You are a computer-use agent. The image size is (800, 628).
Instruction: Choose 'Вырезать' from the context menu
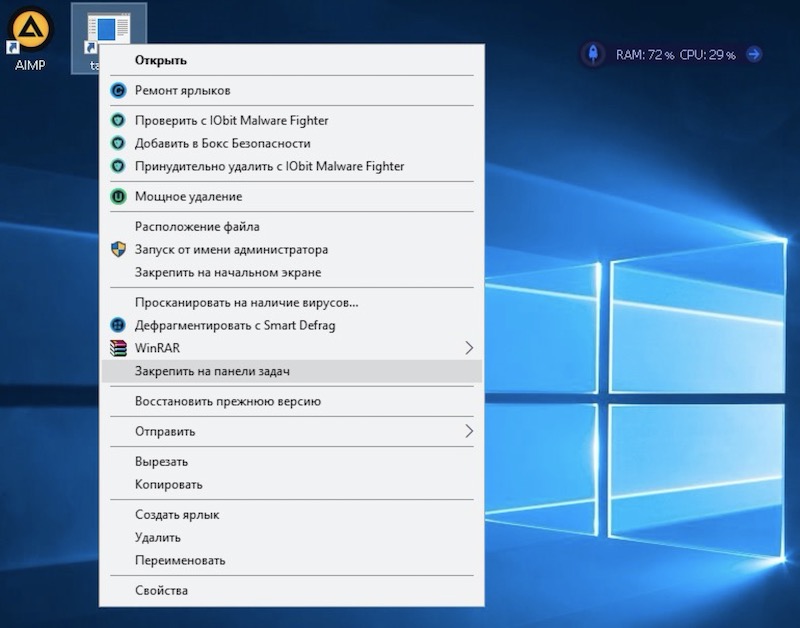point(292,462)
